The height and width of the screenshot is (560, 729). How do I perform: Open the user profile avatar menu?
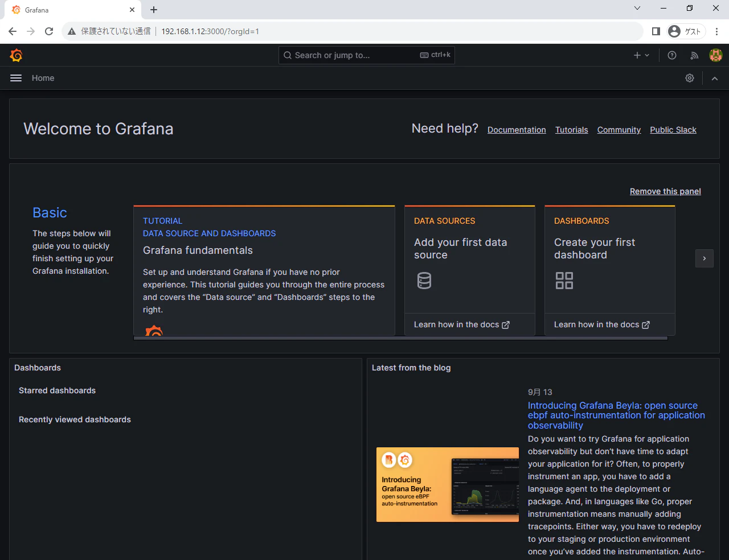[716, 55]
